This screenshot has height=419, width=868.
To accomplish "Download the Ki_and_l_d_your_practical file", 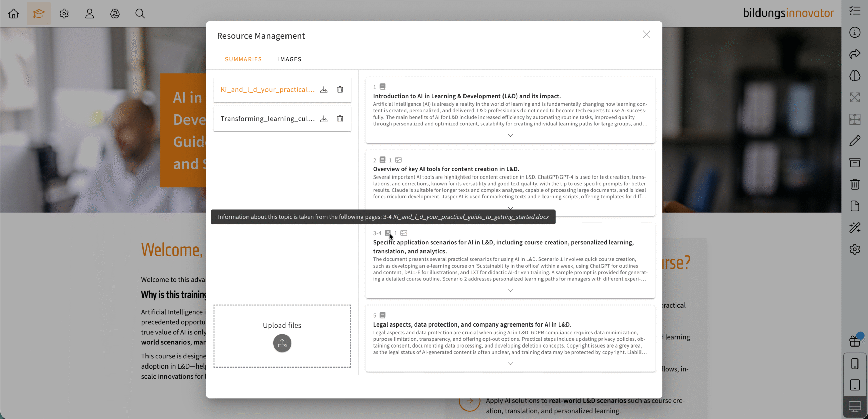I will pyautogui.click(x=324, y=90).
